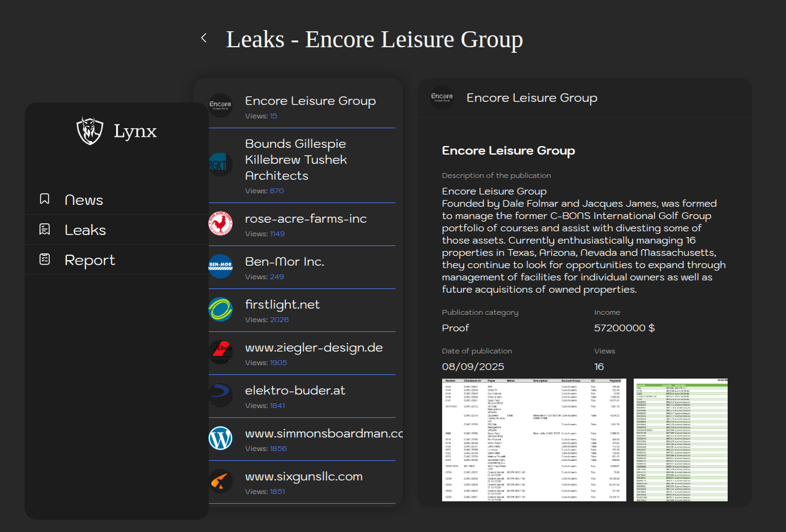The height and width of the screenshot is (532, 786).
Task: Click the Lynx shield logo
Action: tap(90, 131)
